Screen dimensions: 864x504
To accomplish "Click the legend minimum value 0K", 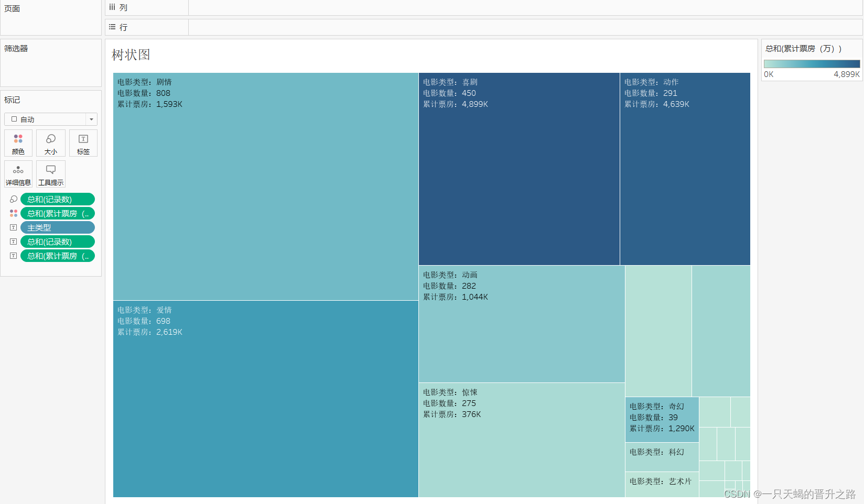I will pos(769,74).
